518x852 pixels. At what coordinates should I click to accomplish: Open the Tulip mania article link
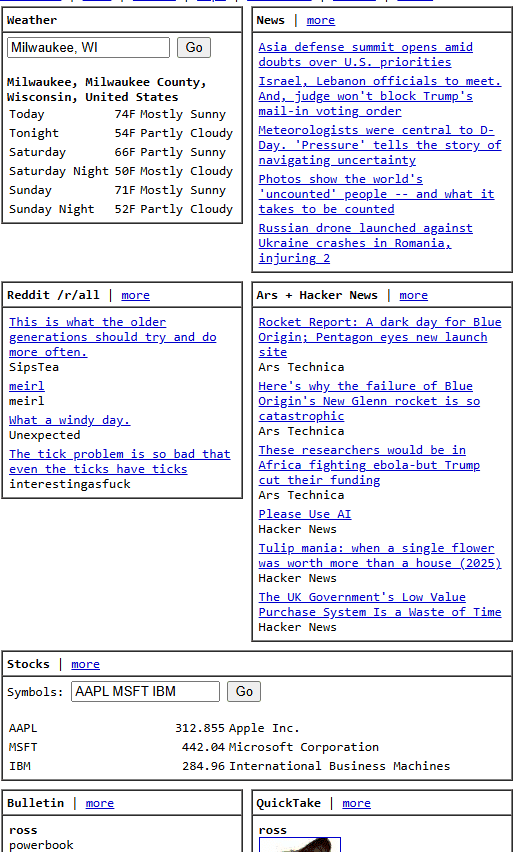coord(380,555)
